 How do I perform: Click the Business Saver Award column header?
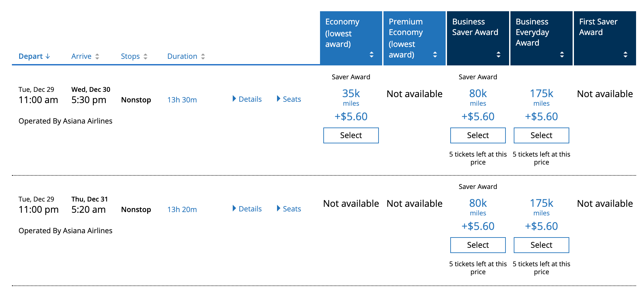(x=475, y=27)
